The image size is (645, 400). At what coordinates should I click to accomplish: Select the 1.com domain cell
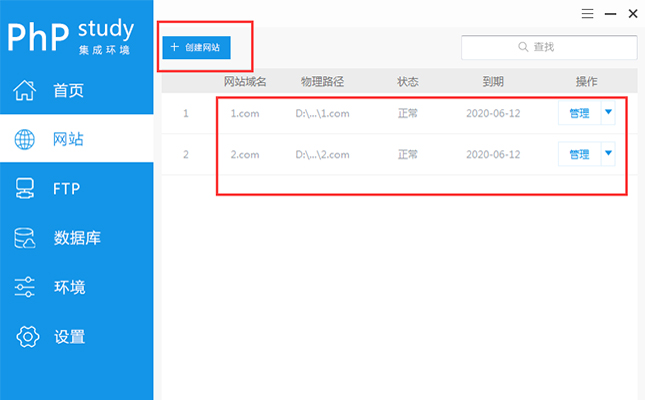[x=245, y=113]
